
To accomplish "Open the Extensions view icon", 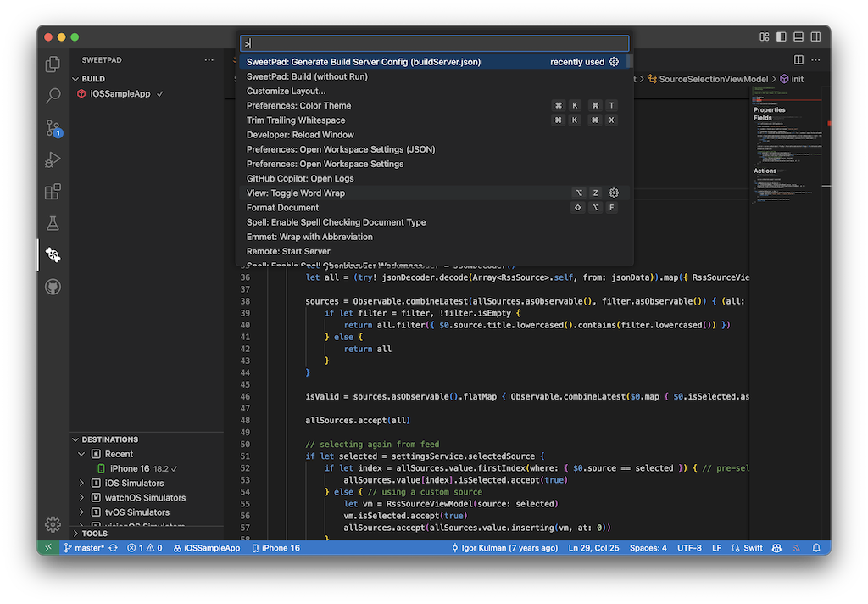I will (53, 192).
